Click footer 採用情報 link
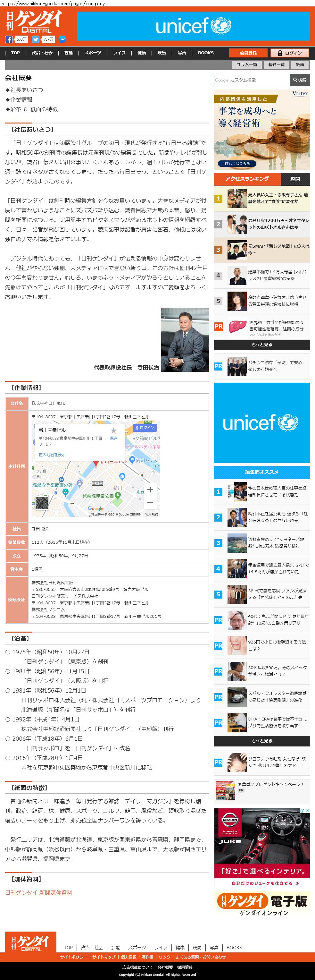The height and width of the screenshot is (980, 315). click(185, 967)
